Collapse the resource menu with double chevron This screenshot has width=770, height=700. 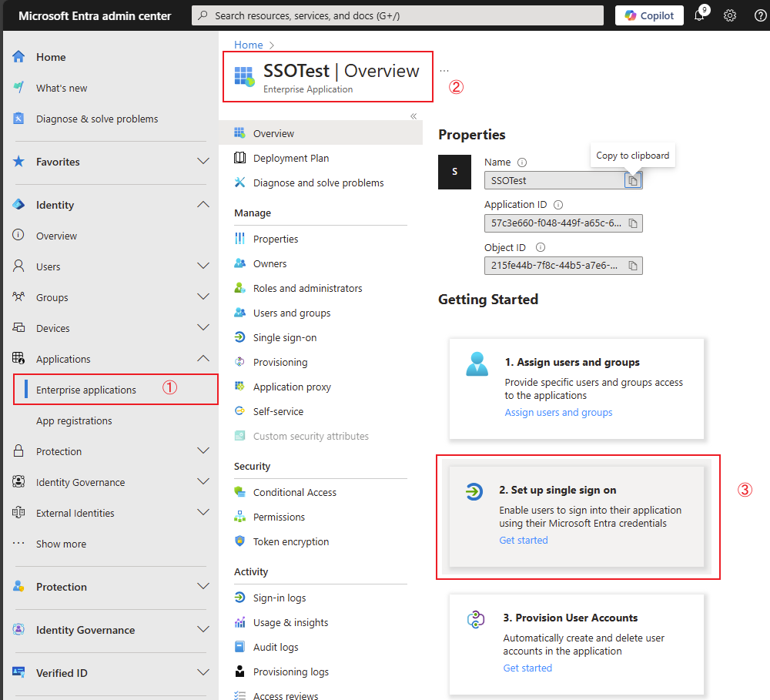413,116
